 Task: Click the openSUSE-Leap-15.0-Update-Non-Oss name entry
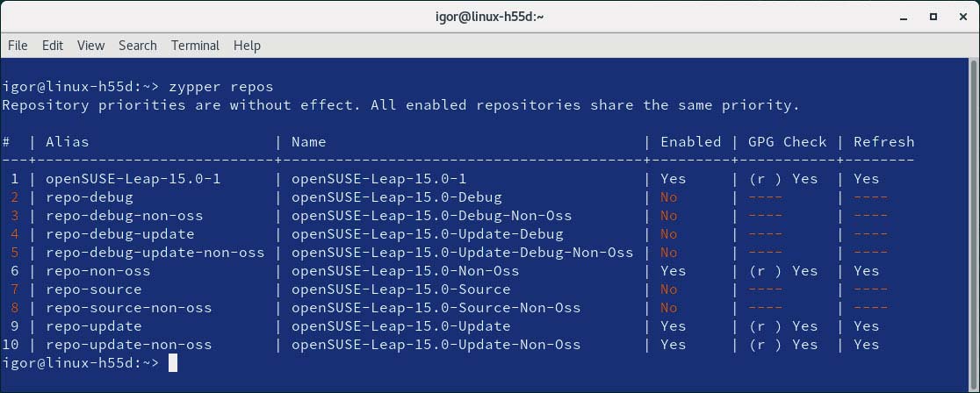[436, 345]
